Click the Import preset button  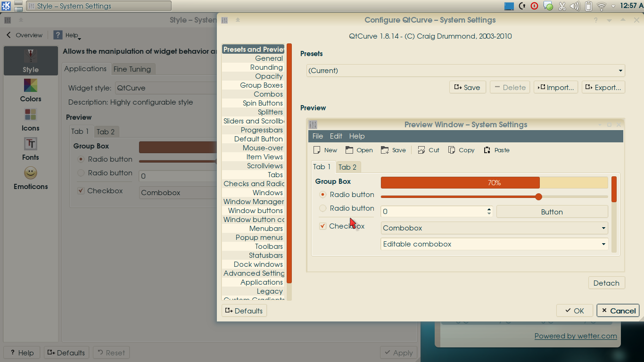click(556, 87)
